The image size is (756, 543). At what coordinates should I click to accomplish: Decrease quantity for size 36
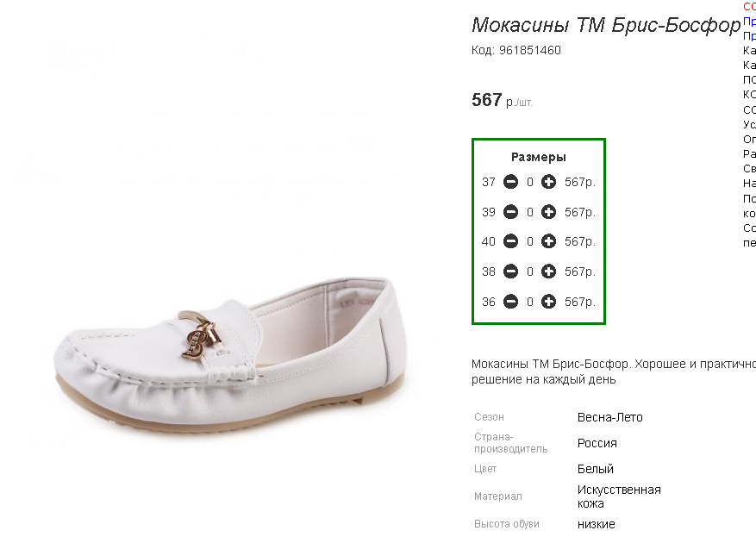pos(510,302)
